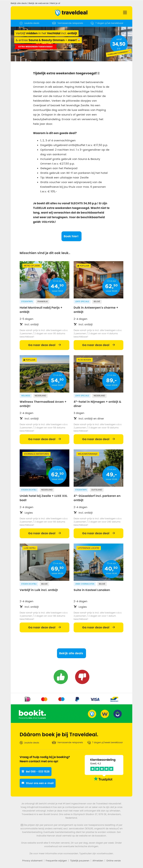Call via Bel 088 - 033 1528 button
The height and width of the screenshot is (868, 143).
(36, 771)
